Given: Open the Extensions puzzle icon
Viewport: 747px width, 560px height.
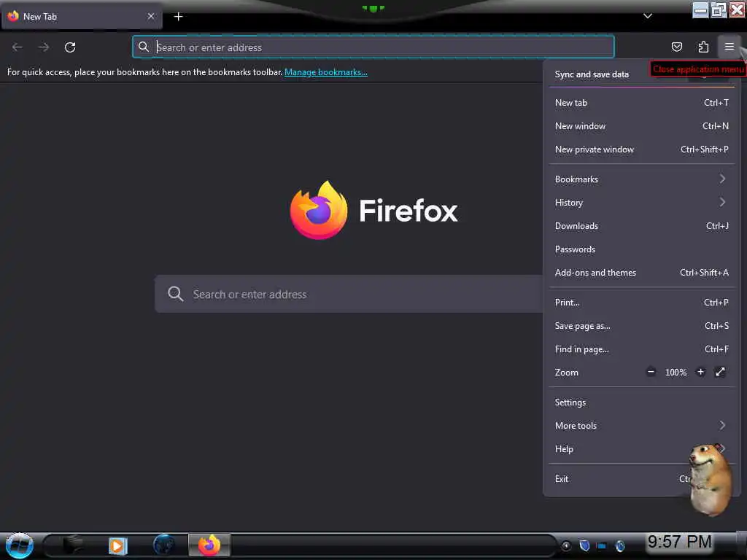Looking at the screenshot, I should 703,47.
